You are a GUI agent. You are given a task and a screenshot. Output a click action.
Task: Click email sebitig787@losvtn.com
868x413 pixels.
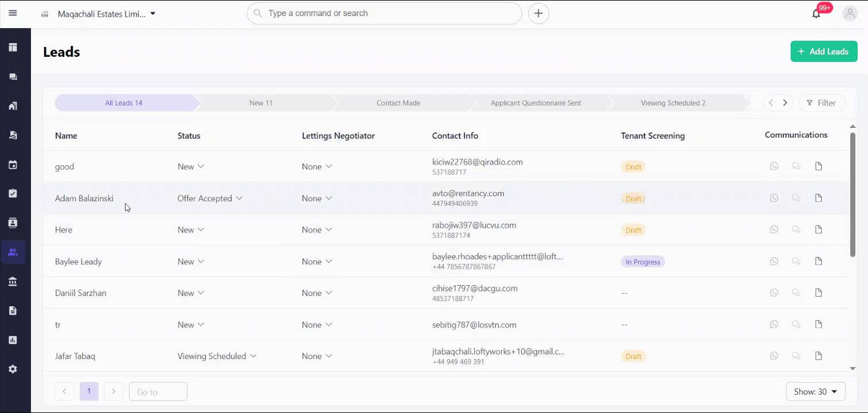[474, 325]
